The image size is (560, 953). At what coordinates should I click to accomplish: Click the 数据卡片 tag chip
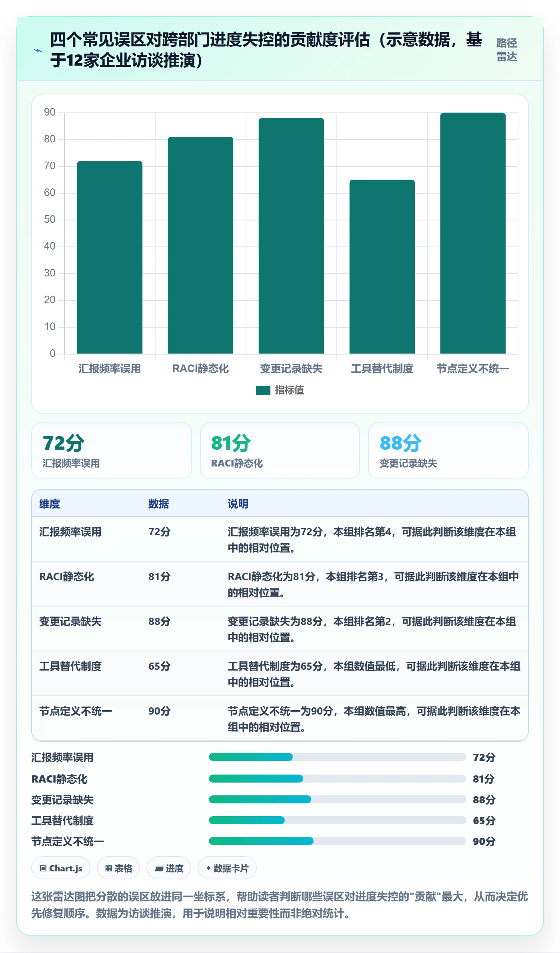click(x=227, y=868)
